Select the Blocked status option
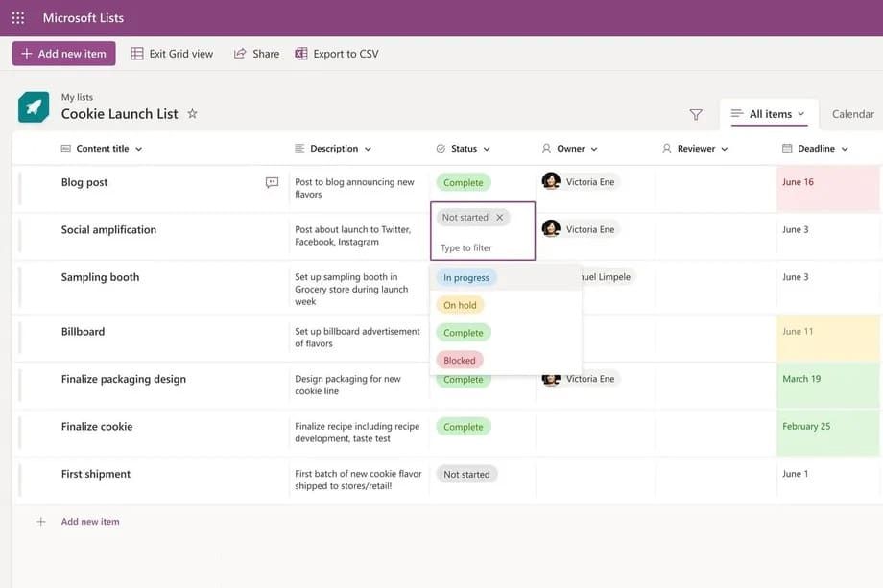 click(x=459, y=360)
